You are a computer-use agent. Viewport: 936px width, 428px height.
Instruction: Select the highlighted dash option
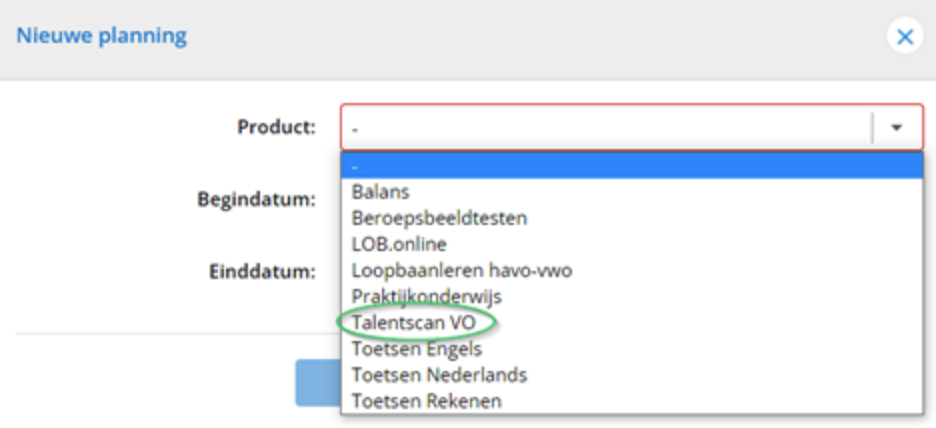pos(630,165)
